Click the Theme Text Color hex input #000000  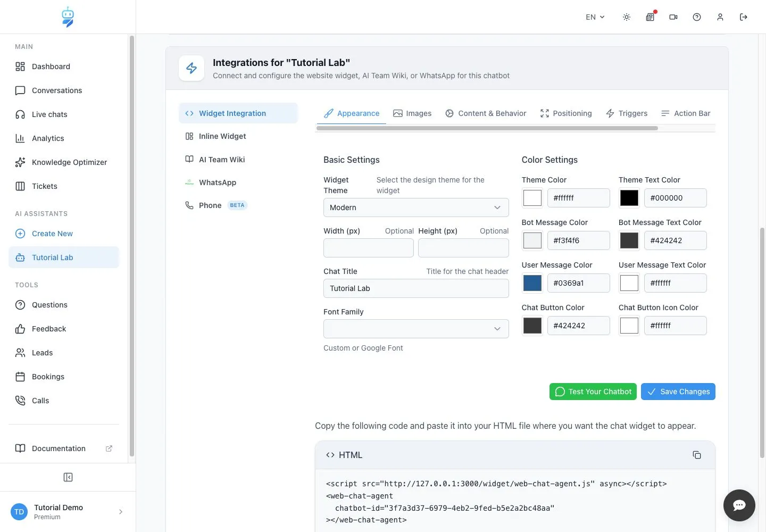point(676,198)
